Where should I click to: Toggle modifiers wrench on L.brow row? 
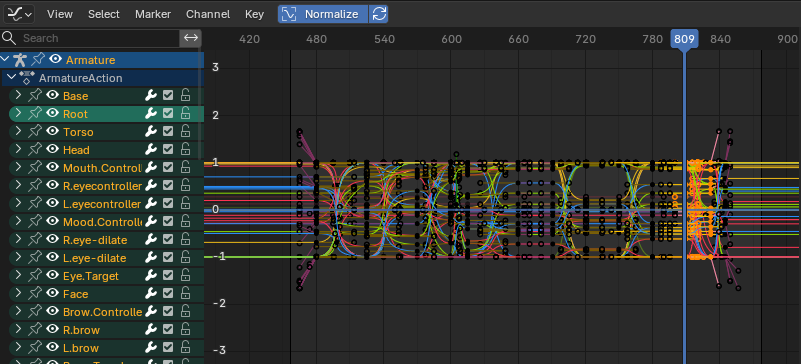151,348
